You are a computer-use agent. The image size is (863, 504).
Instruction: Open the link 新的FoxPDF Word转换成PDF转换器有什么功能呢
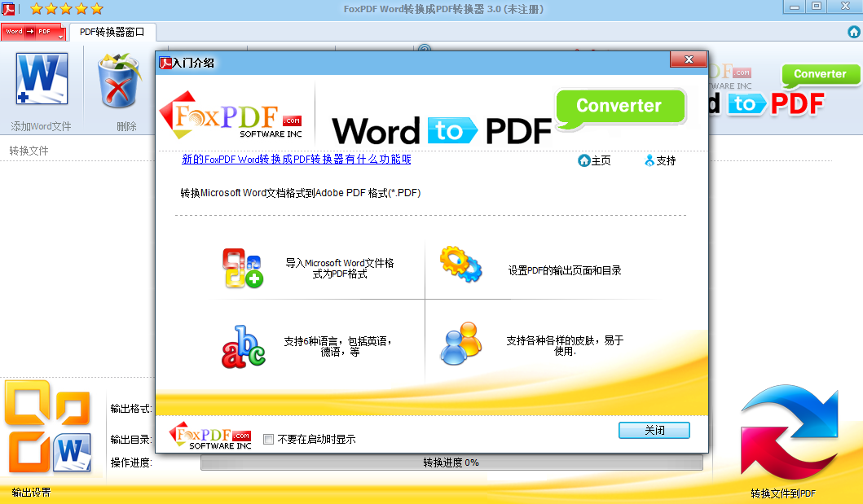[296, 160]
